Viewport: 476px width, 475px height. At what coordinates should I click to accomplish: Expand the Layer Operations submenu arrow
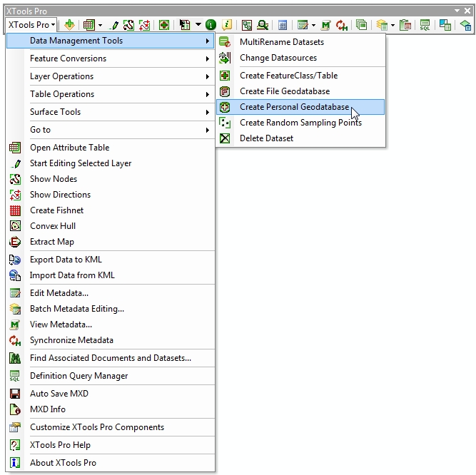(x=208, y=76)
